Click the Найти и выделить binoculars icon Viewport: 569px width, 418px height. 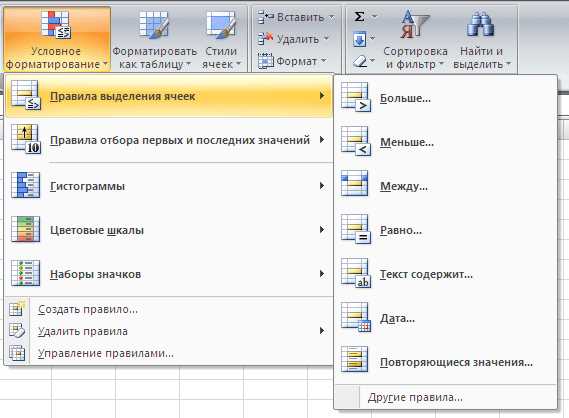(x=480, y=24)
